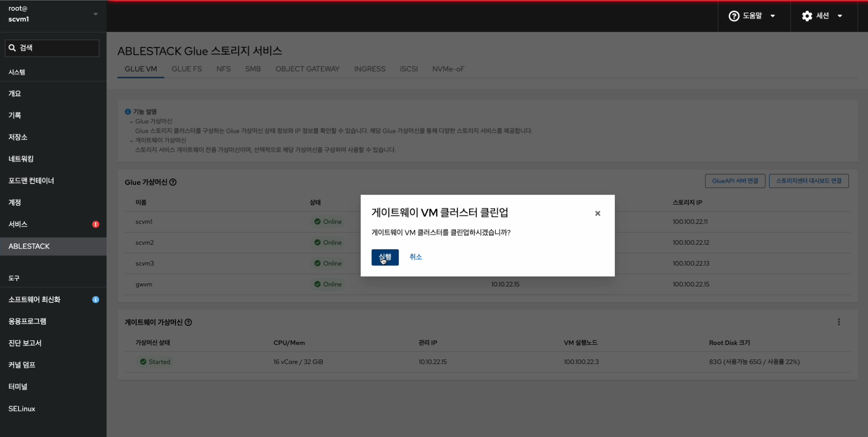The image size is (868, 437).
Task: Click storage IP 100.100.22.11
Action: pos(690,222)
